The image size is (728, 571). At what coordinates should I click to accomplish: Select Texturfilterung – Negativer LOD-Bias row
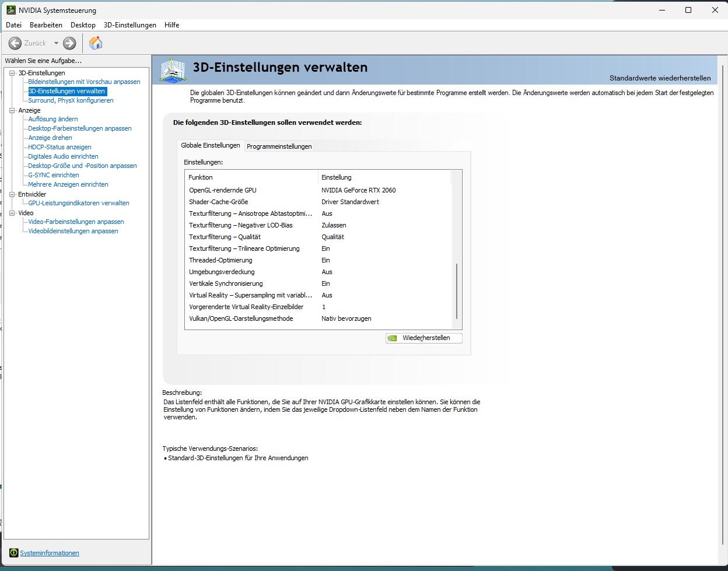click(x=318, y=225)
